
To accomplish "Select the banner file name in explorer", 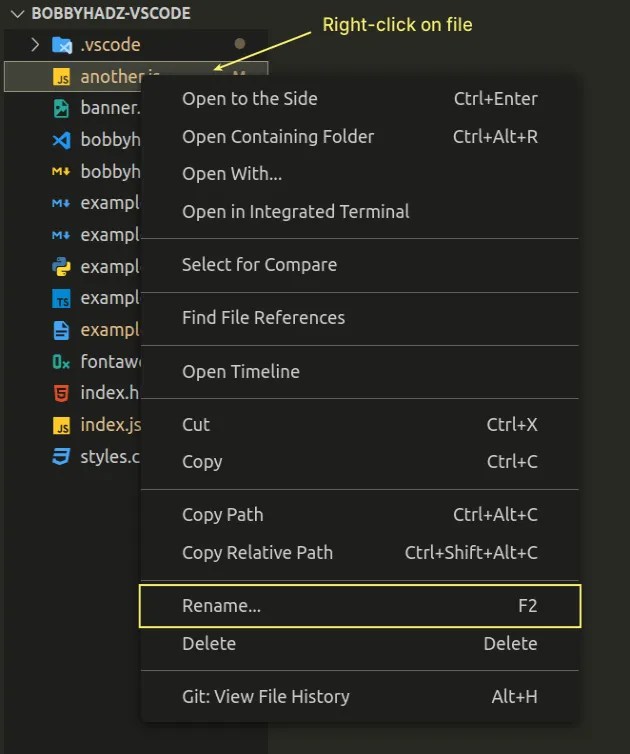I will (110, 108).
